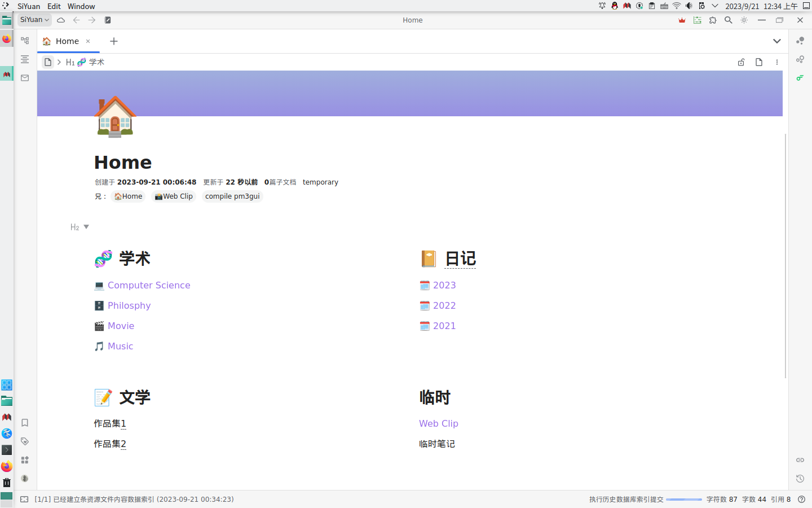Click the Wi-Fi icon in system tray
The height and width of the screenshot is (508, 812).
pos(677,6)
